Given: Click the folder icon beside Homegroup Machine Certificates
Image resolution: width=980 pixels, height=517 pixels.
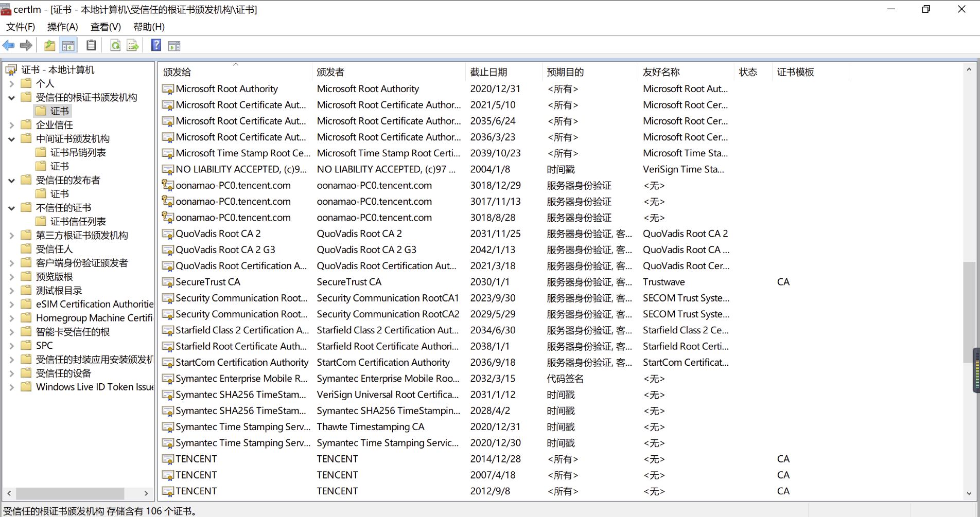Looking at the screenshot, I should pyautogui.click(x=26, y=318).
